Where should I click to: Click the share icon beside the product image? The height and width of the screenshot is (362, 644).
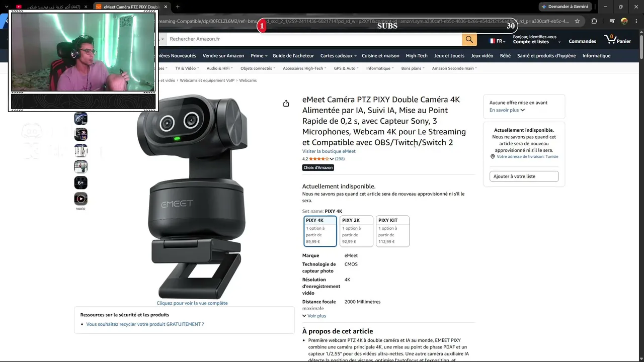coord(286,104)
